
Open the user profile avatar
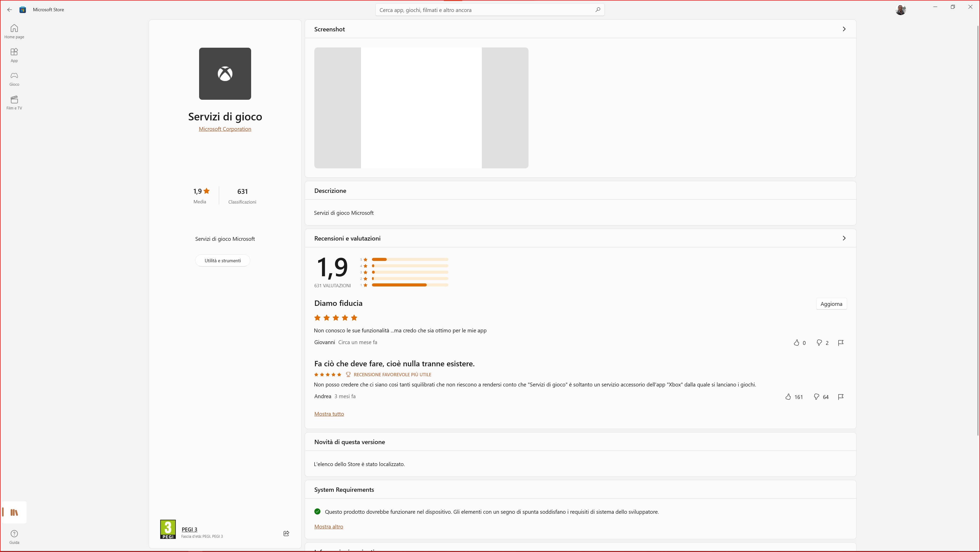(x=900, y=10)
